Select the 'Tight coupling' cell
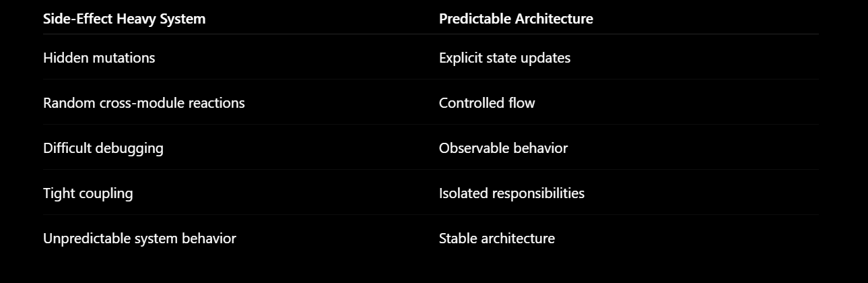Viewport: 868px width, 283px height. [88, 193]
